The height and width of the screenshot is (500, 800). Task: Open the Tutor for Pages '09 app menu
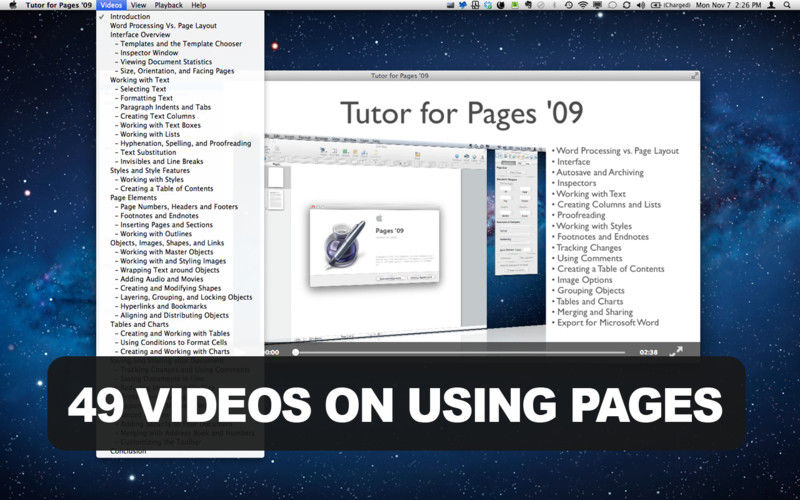pyautogui.click(x=59, y=5)
